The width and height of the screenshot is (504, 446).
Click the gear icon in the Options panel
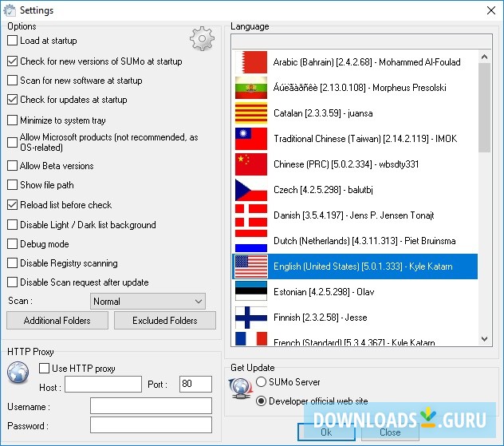pyautogui.click(x=202, y=38)
